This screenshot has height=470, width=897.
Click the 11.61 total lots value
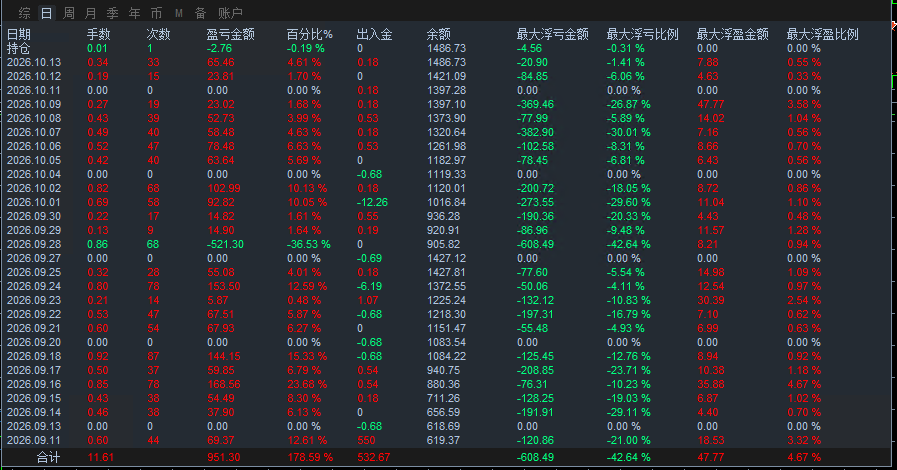(101, 457)
